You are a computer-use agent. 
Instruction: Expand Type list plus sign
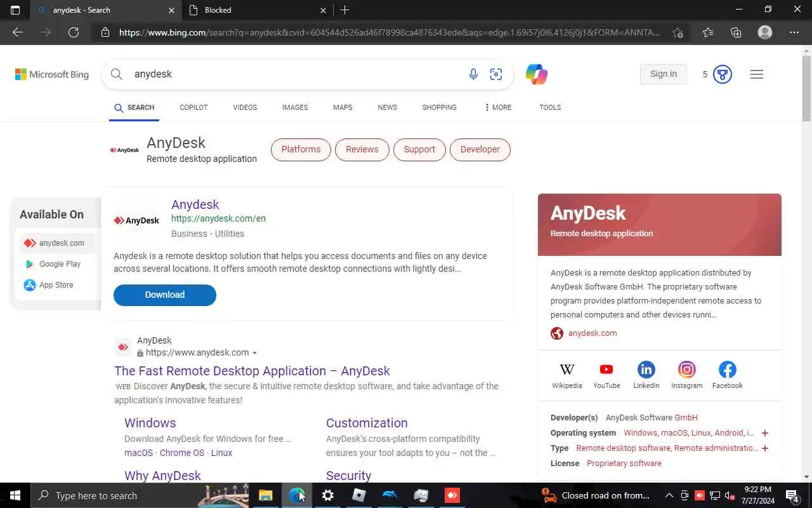765,448
